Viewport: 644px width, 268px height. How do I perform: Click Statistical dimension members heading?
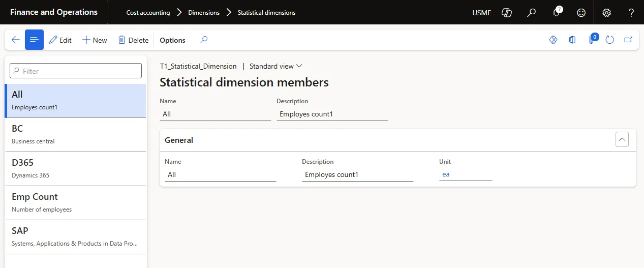tap(244, 82)
